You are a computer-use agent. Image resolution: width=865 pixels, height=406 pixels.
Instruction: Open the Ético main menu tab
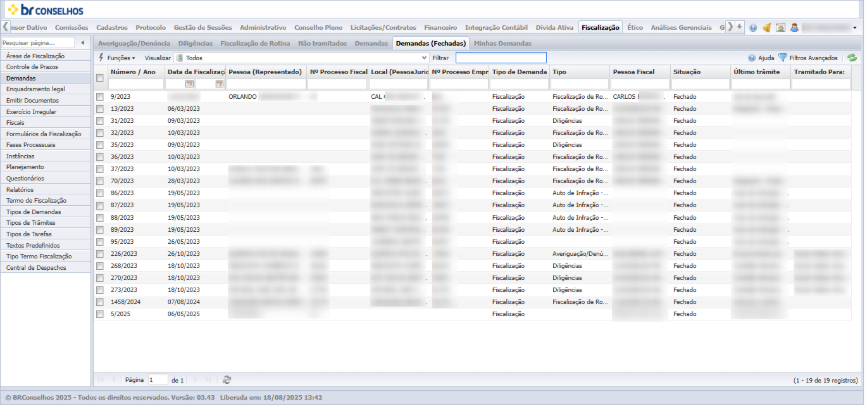click(635, 27)
